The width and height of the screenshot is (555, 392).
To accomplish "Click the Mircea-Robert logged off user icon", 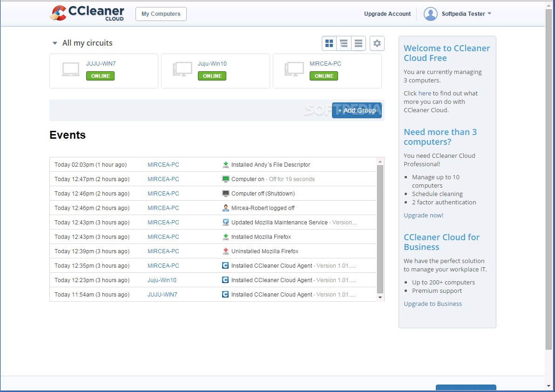I will click(225, 208).
